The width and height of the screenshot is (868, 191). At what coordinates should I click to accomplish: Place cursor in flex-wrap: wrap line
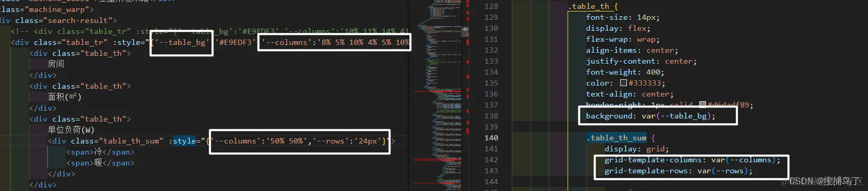tap(623, 39)
